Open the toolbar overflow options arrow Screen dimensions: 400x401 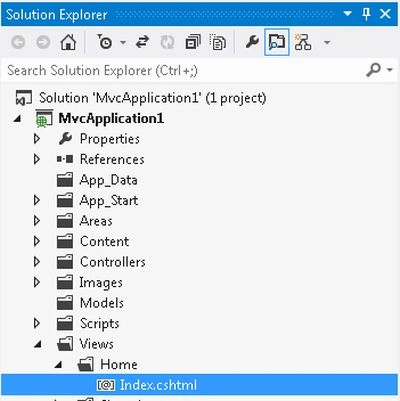[327, 43]
